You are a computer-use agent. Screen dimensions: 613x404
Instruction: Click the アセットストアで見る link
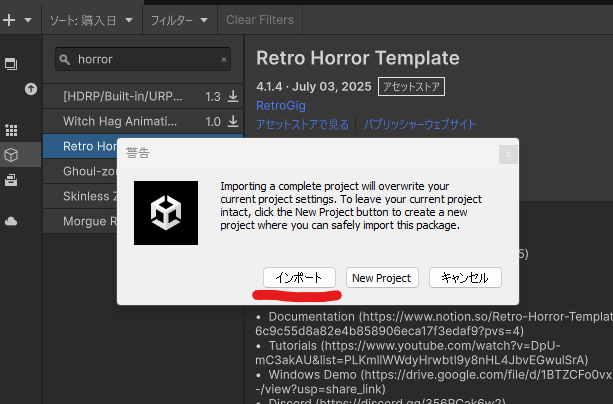(x=303, y=124)
